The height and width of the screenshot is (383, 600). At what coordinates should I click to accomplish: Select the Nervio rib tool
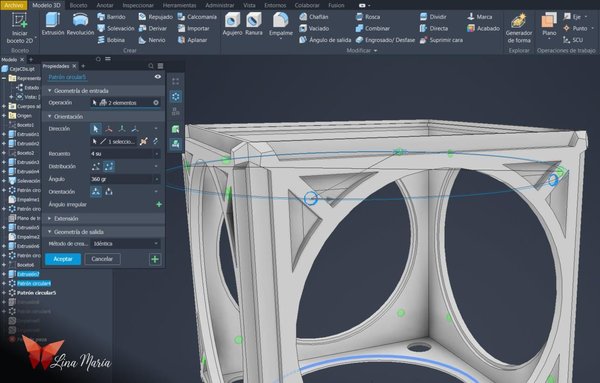pos(152,40)
